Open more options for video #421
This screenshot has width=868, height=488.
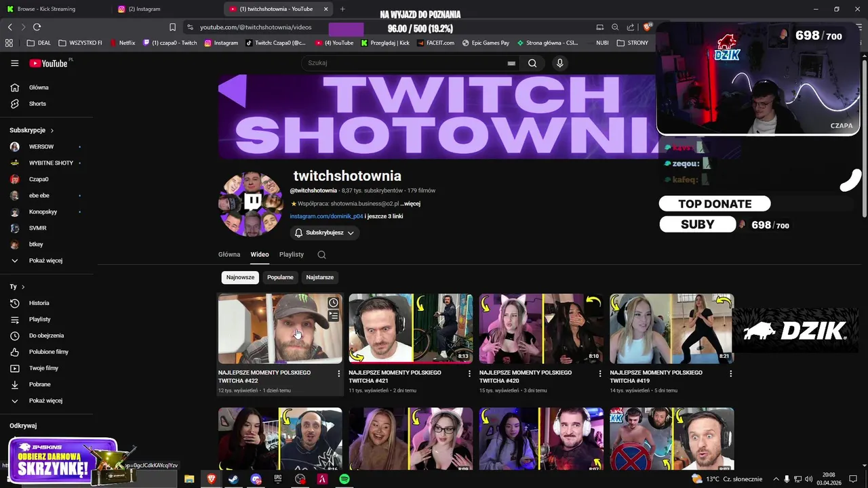469,373
